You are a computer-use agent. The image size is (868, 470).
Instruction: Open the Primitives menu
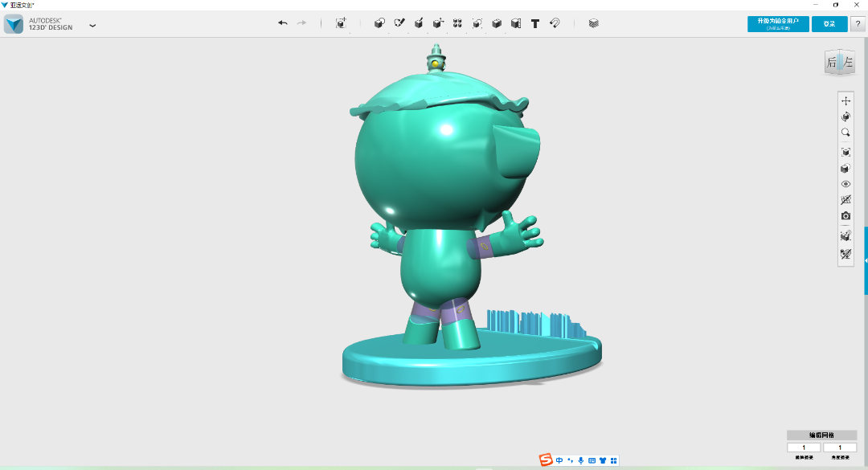(379, 23)
